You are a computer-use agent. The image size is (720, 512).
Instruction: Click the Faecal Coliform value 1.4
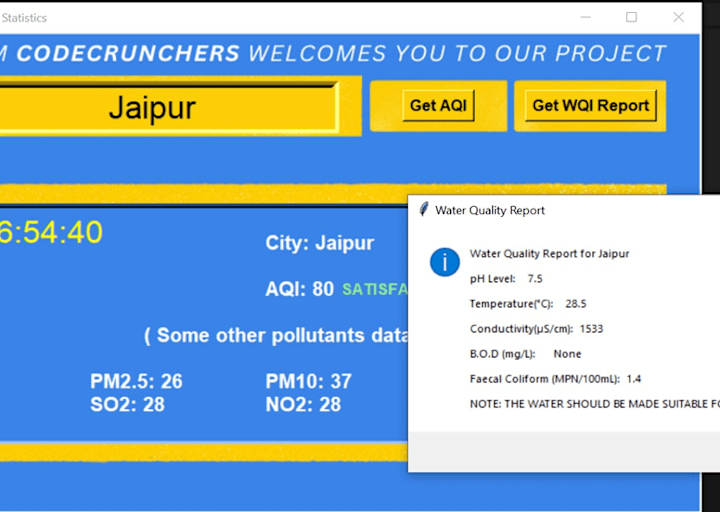634,379
